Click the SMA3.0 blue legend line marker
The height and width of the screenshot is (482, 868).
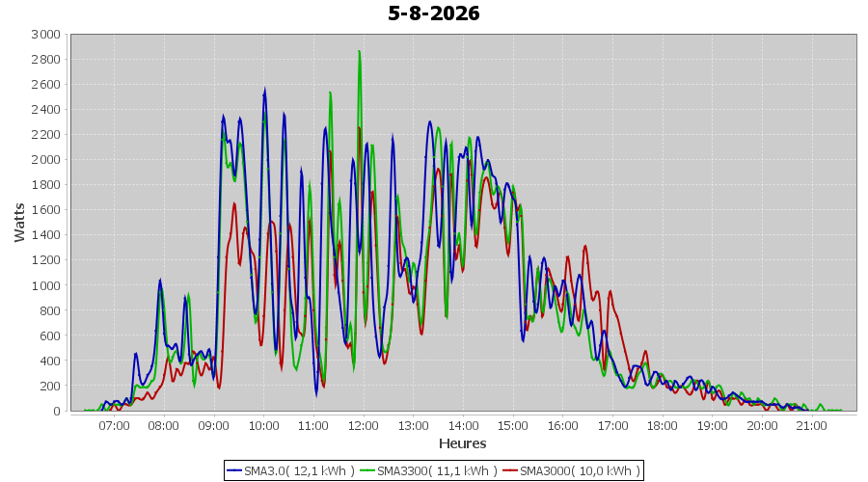234,471
